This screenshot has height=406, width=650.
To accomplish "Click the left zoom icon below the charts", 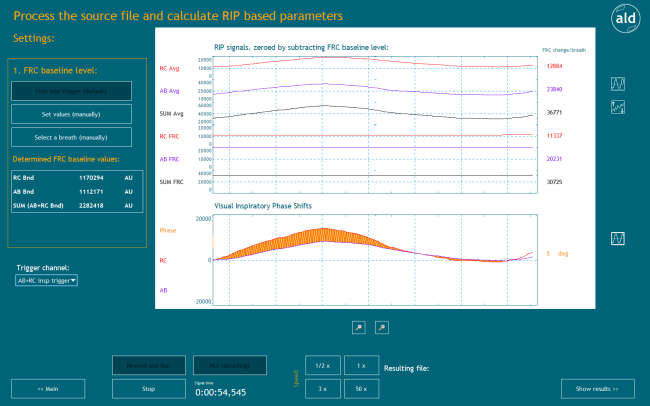I will pos(358,327).
